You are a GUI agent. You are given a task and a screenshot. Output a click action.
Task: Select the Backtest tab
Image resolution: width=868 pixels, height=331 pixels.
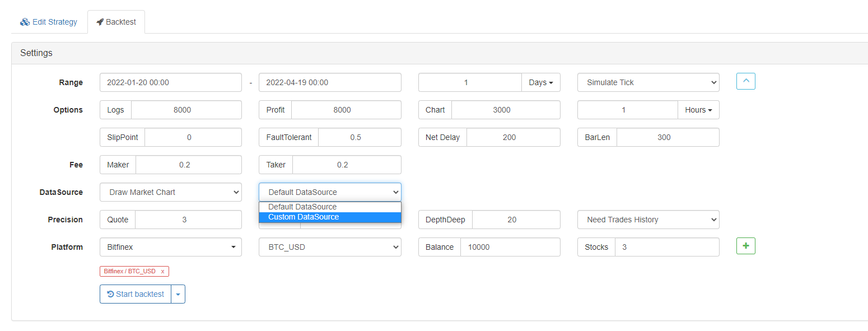[x=116, y=22]
